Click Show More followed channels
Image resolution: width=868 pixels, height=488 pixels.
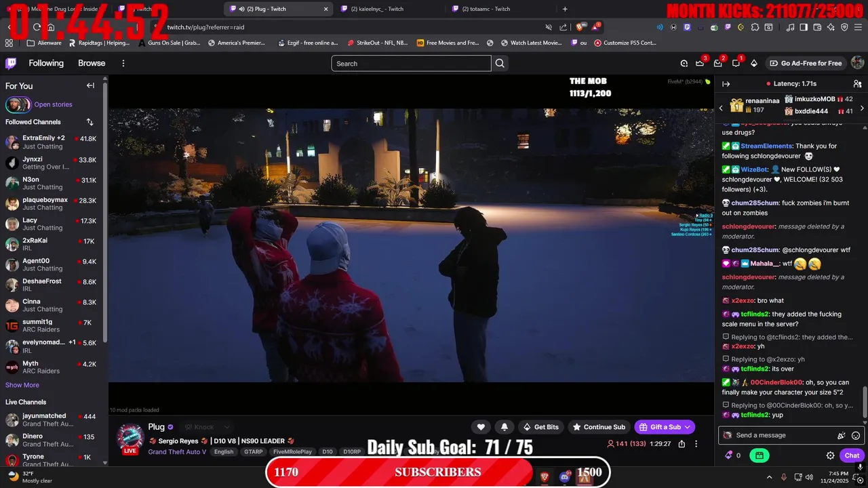click(22, 385)
